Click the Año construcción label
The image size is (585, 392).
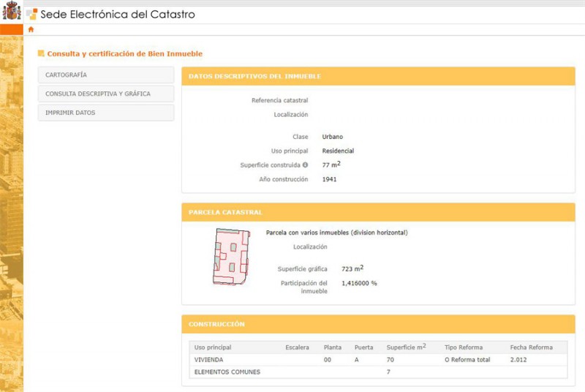tap(284, 179)
